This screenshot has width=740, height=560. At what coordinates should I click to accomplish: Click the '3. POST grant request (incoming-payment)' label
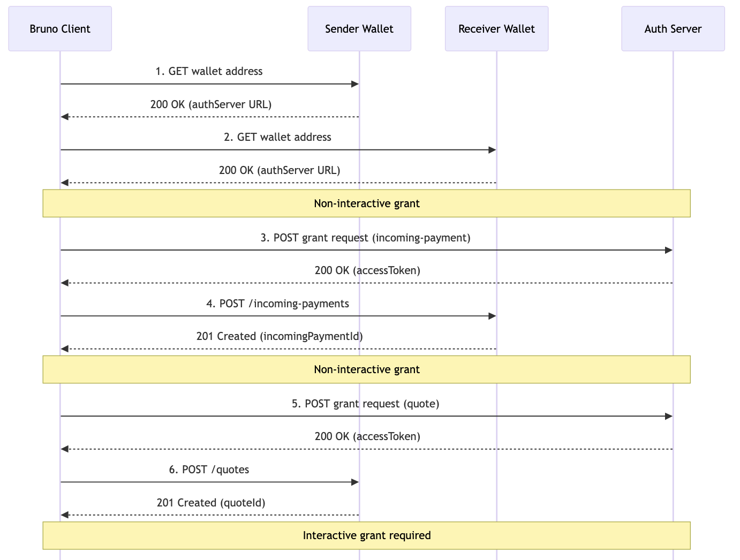366,238
